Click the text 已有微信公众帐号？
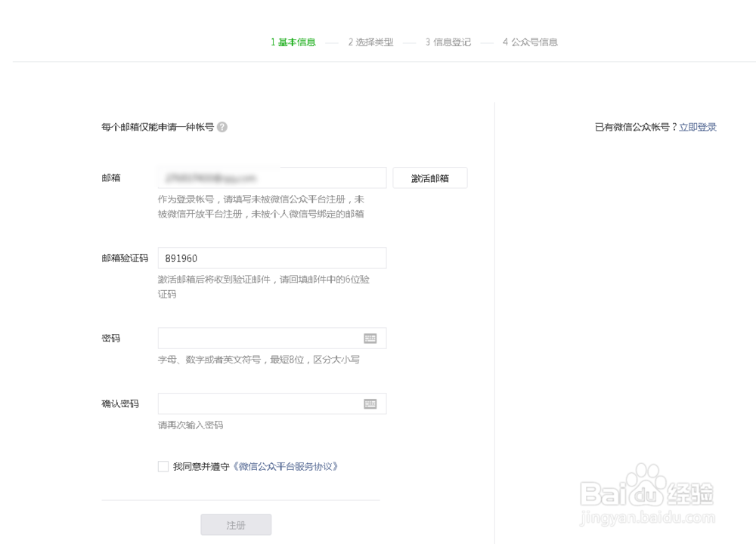 637,127
